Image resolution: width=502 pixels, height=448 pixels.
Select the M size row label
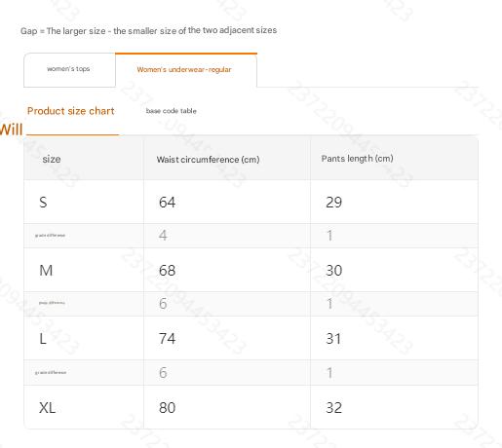point(46,271)
